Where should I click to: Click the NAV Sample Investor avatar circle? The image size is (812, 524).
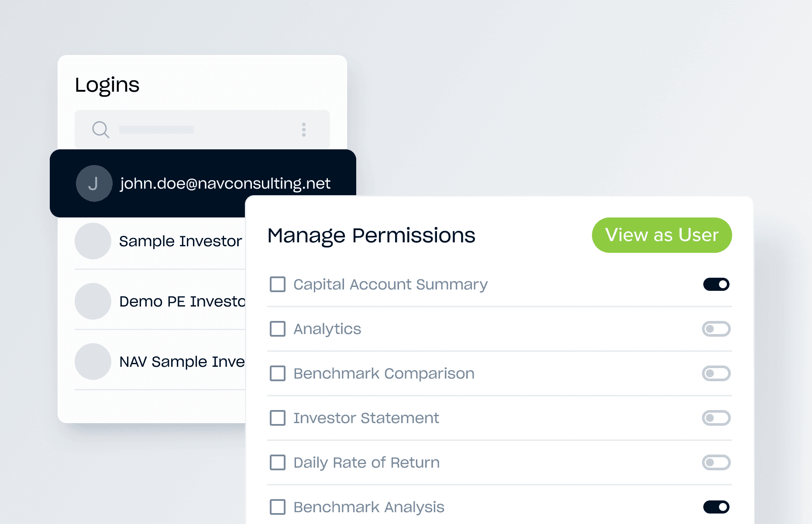[x=93, y=362]
